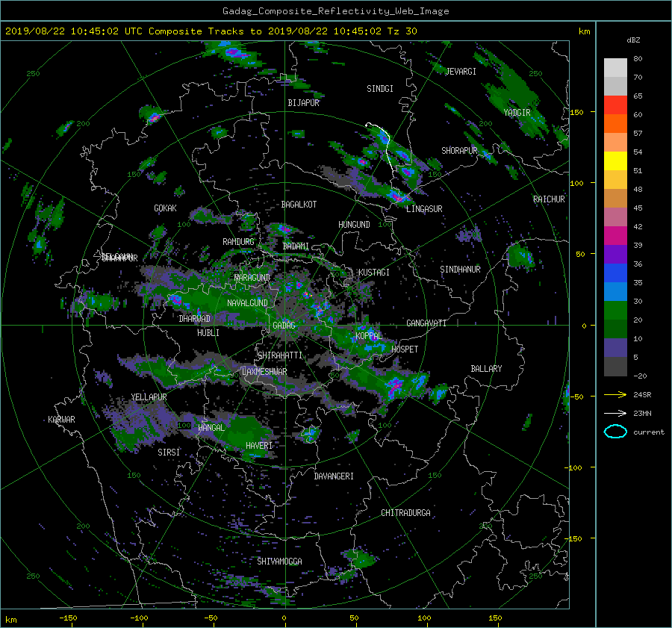Click the cyan 'current' ellipse legend icon

point(615,432)
